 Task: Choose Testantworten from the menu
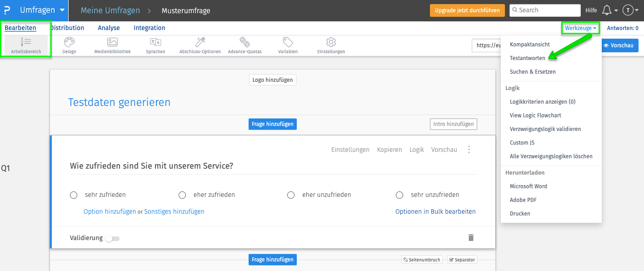coord(527,58)
